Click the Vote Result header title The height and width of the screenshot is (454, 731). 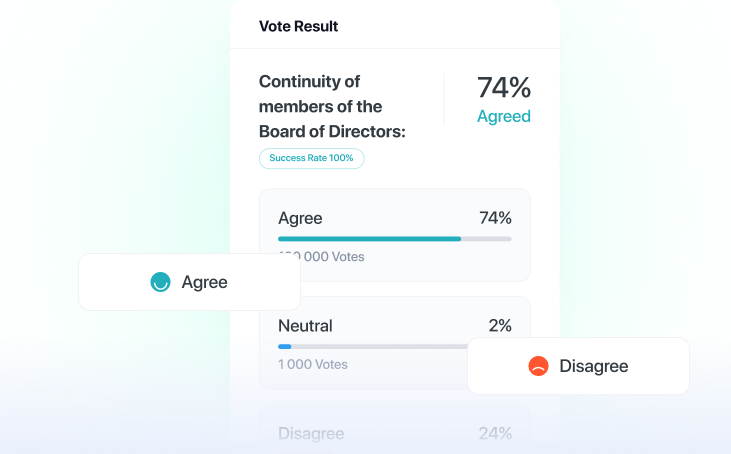click(x=298, y=27)
